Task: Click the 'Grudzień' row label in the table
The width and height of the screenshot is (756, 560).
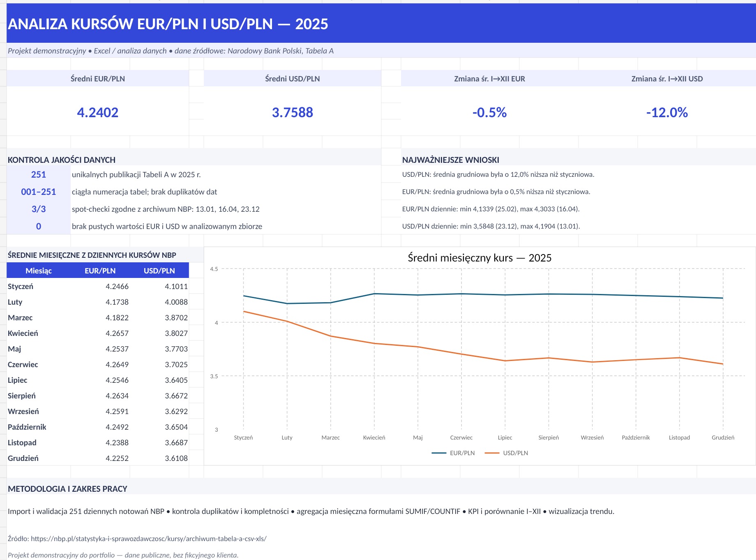Action: [23, 458]
